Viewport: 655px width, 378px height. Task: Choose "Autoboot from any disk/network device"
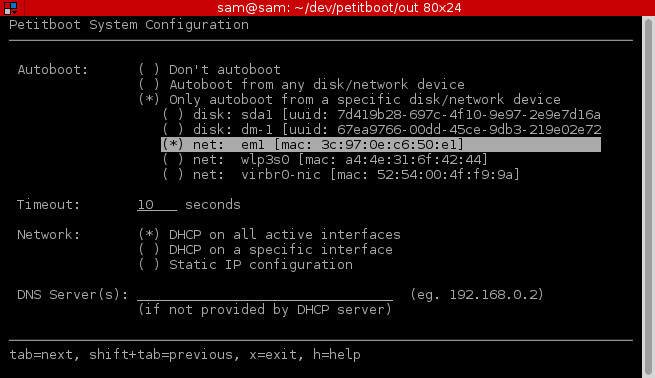click(302, 84)
